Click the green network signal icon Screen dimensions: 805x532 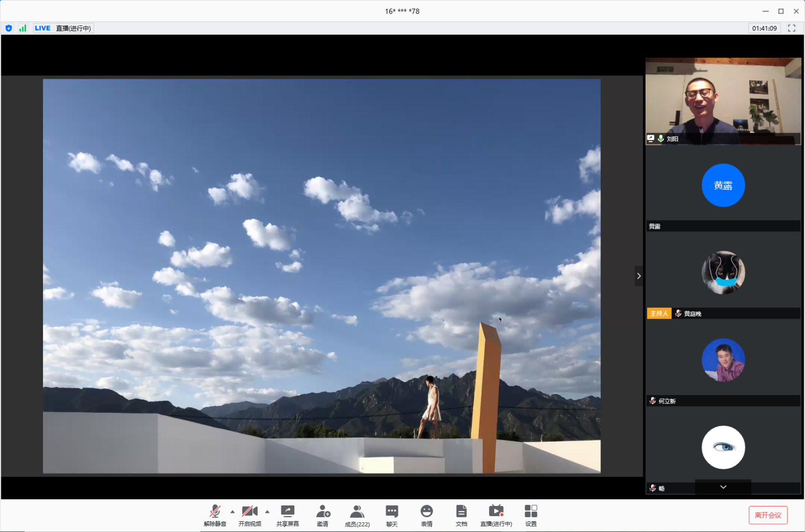[x=22, y=28]
